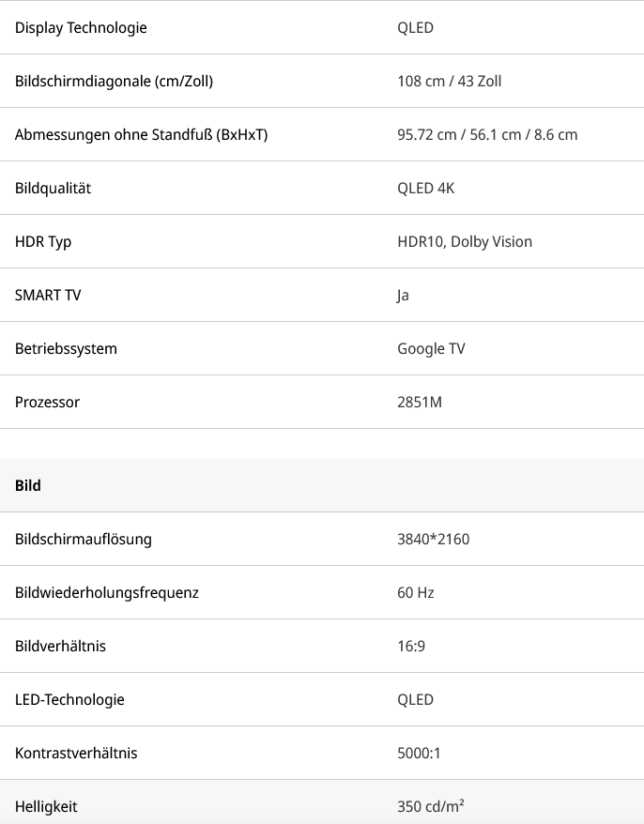Select the 5000:1 contrast ratio value
Image resolution: width=644 pixels, height=824 pixels.
point(419,753)
